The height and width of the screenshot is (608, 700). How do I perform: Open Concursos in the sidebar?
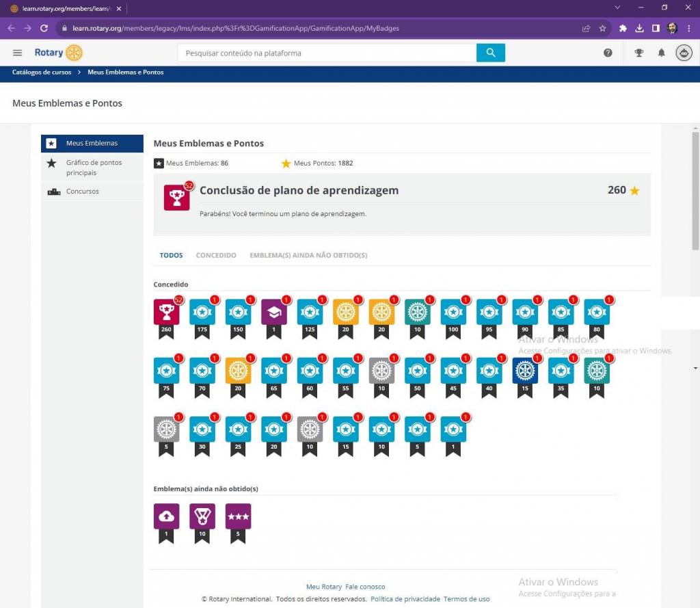click(x=82, y=191)
